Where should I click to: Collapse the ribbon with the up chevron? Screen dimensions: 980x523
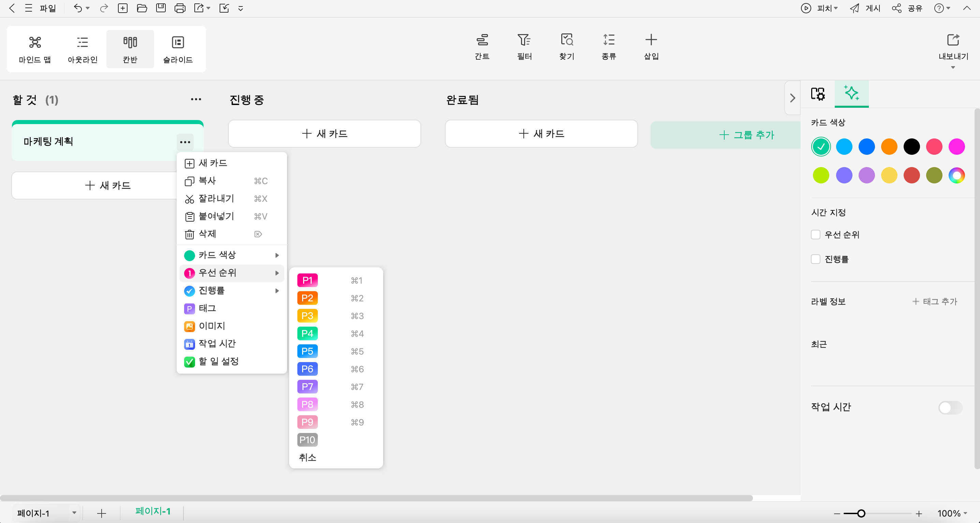click(967, 8)
